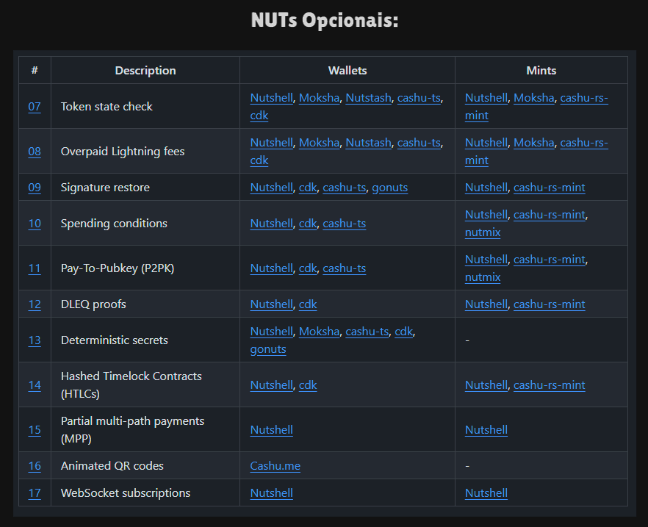Click Nutshell wallet link in Hashed Timelock Contracts row
The width and height of the screenshot is (648, 527).
(x=272, y=385)
